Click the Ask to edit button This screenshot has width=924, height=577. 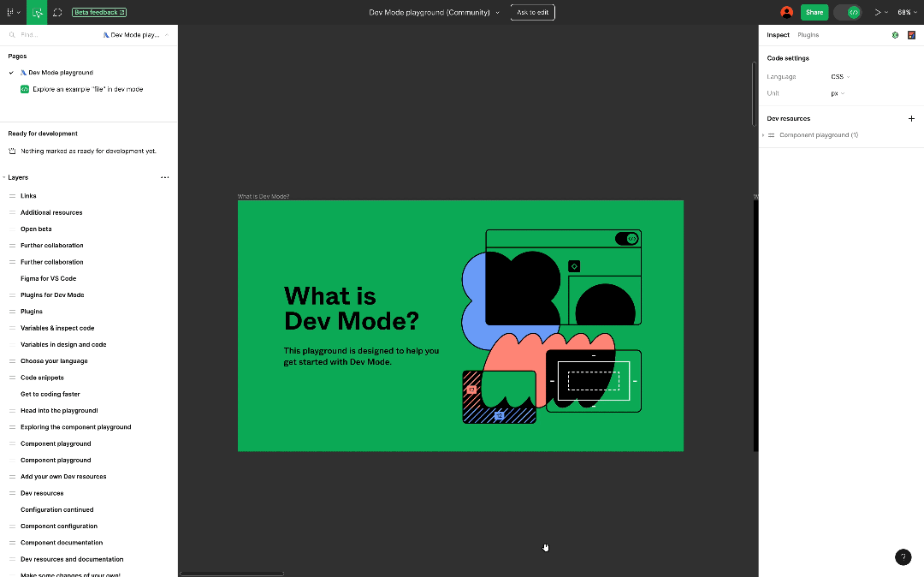[533, 12]
